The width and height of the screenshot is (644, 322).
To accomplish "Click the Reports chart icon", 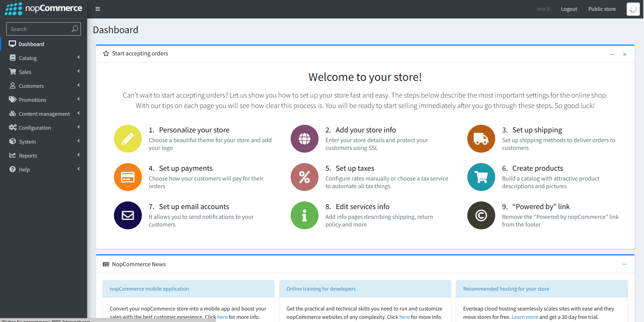I will tap(13, 155).
